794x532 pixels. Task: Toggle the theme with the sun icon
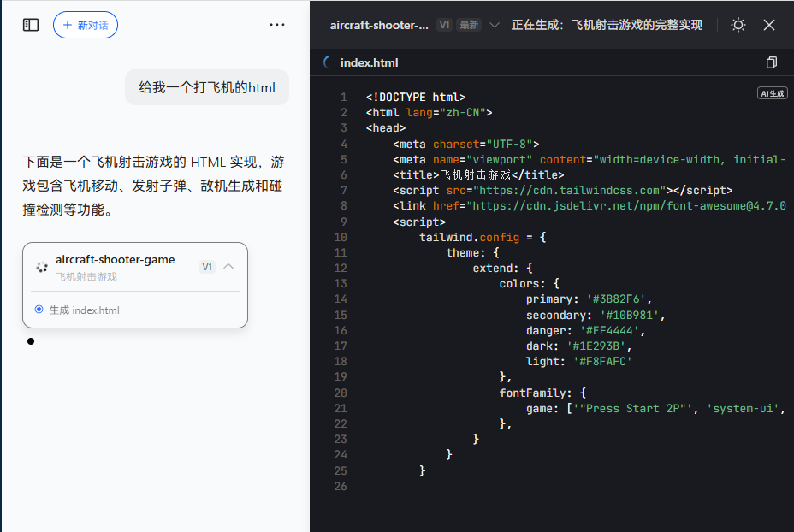coord(738,25)
